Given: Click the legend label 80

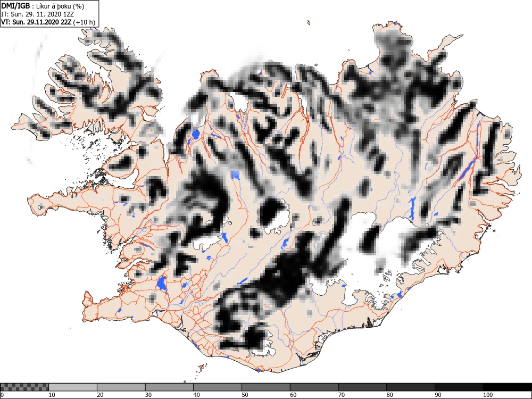Looking at the screenshot, I should point(389,395).
